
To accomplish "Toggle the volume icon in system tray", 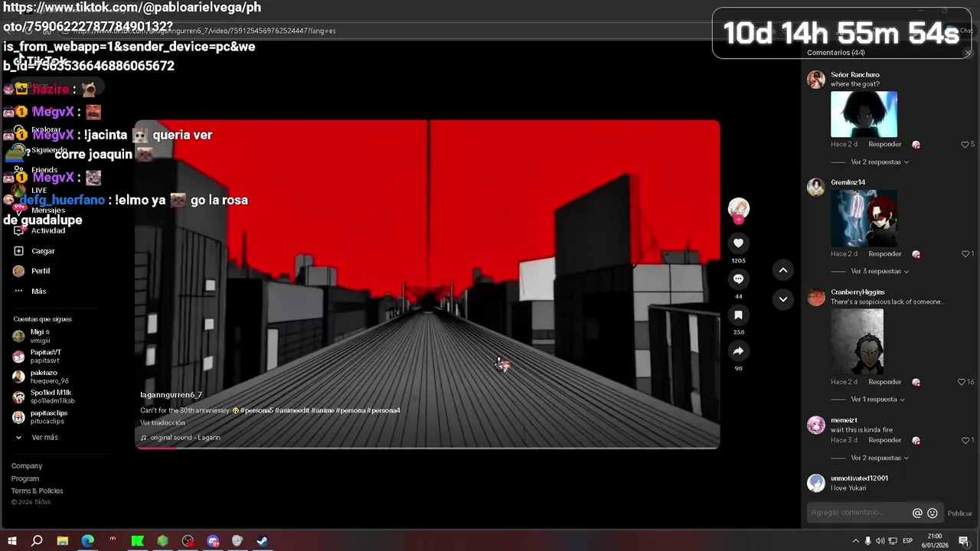I will coord(880,541).
